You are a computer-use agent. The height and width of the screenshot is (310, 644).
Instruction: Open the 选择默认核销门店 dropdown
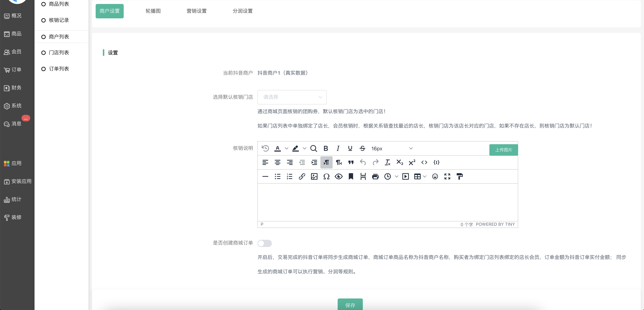click(292, 97)
